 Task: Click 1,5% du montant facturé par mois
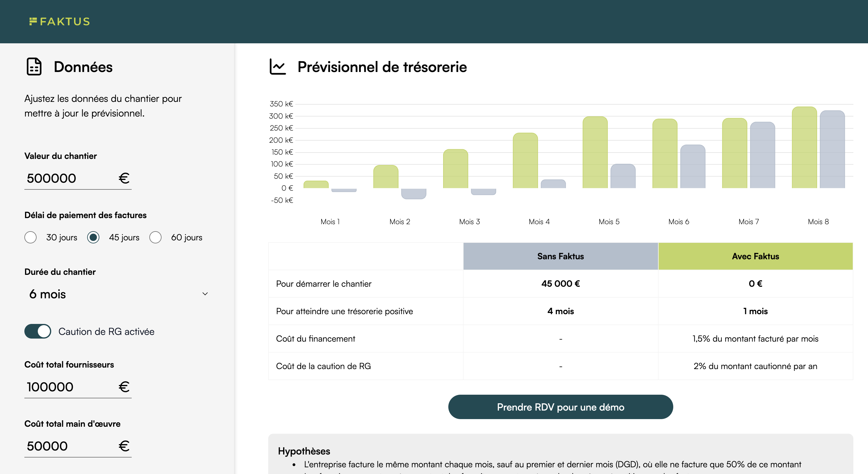click(x=756, y=339)
